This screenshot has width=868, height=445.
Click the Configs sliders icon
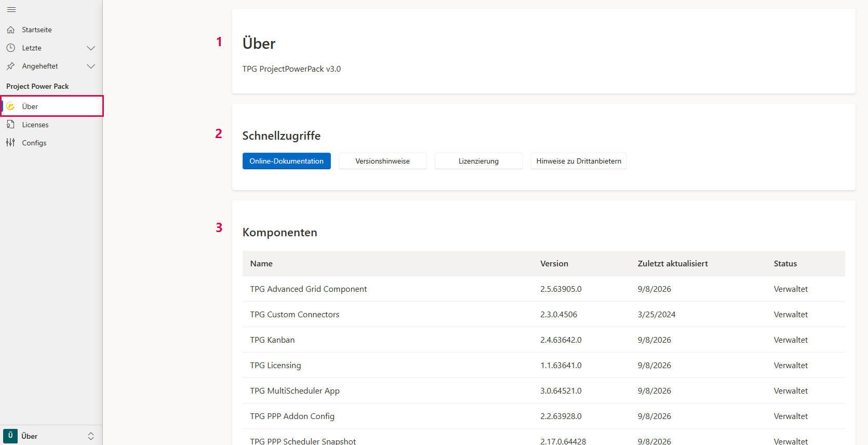(11, 143)
